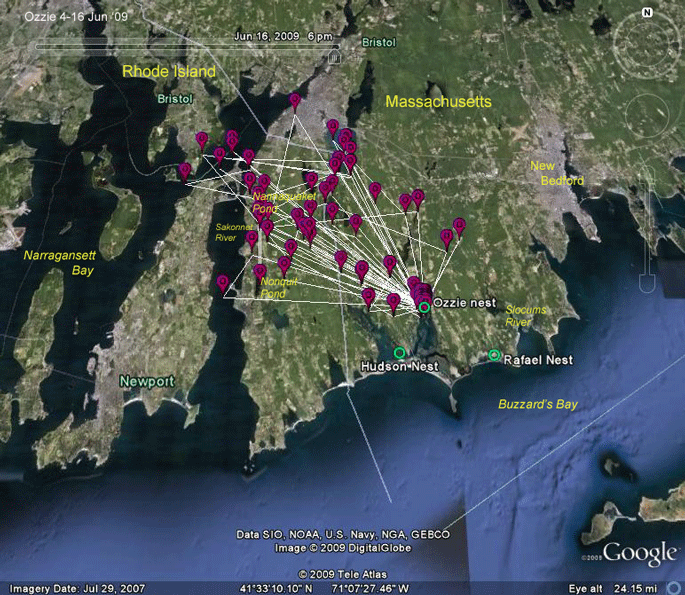Screen dimensions: 685x595
Task: Click the Ozzie nest green circle marker
Action: tap(424, 308)
